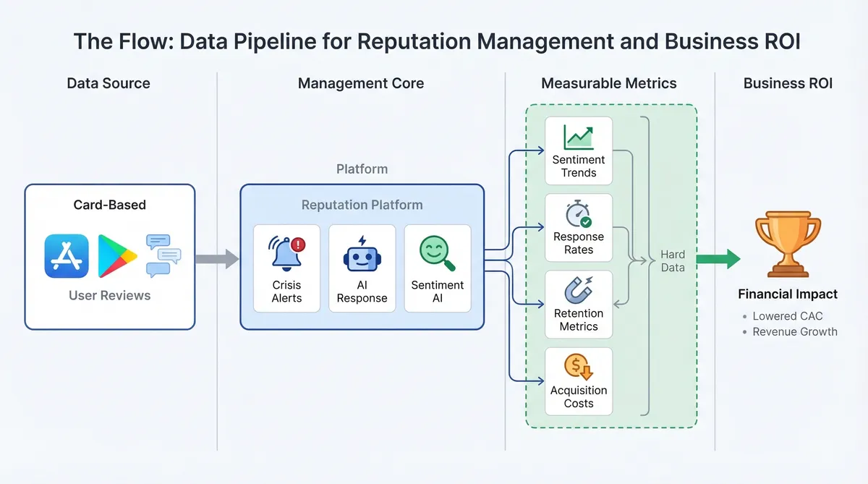Select the AI Response robot icon

tap(362, 253)
